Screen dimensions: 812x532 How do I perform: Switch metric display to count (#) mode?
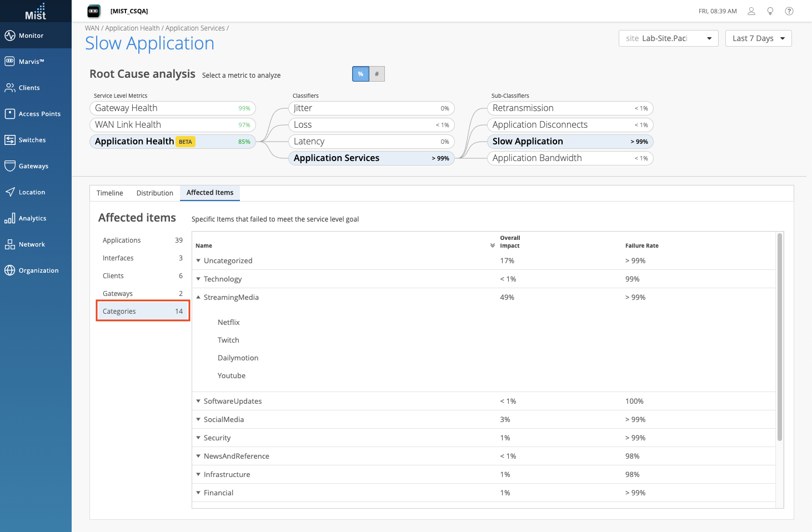point(377,74)
